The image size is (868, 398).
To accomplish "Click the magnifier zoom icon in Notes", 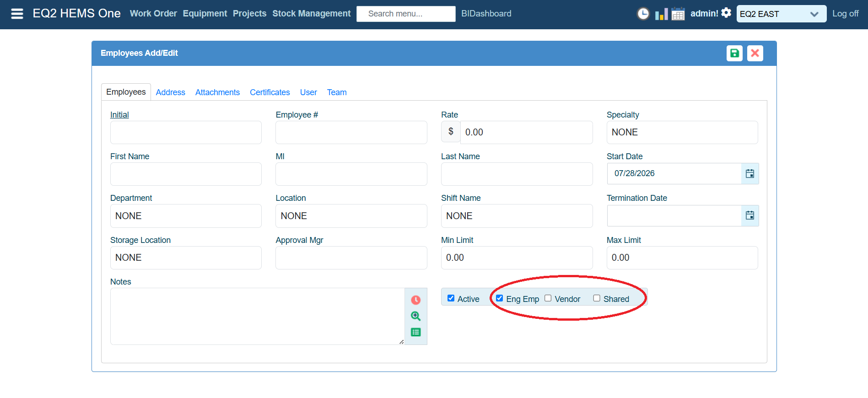I will [x=415, y=316].
